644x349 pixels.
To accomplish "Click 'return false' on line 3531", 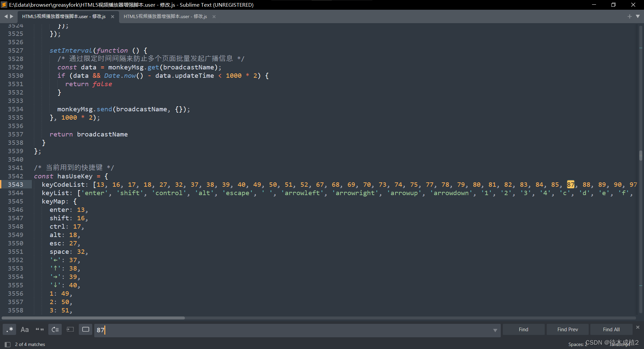I will coord(89,84).
